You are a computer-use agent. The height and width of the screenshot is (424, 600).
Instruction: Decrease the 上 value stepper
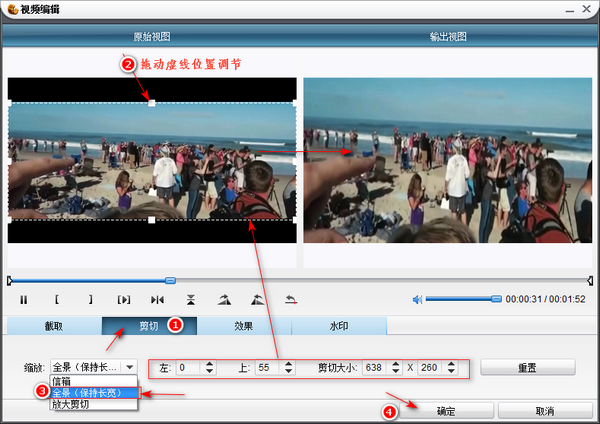coord(289,371)
